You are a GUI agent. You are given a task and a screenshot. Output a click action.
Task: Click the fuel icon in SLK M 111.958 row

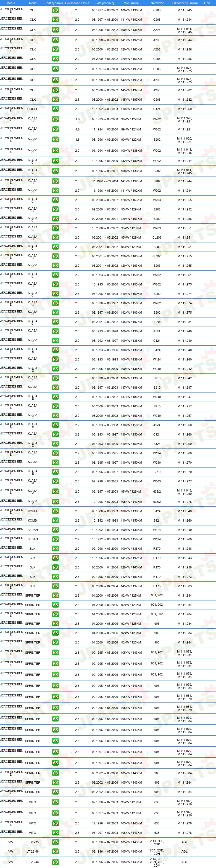(55, 567)
